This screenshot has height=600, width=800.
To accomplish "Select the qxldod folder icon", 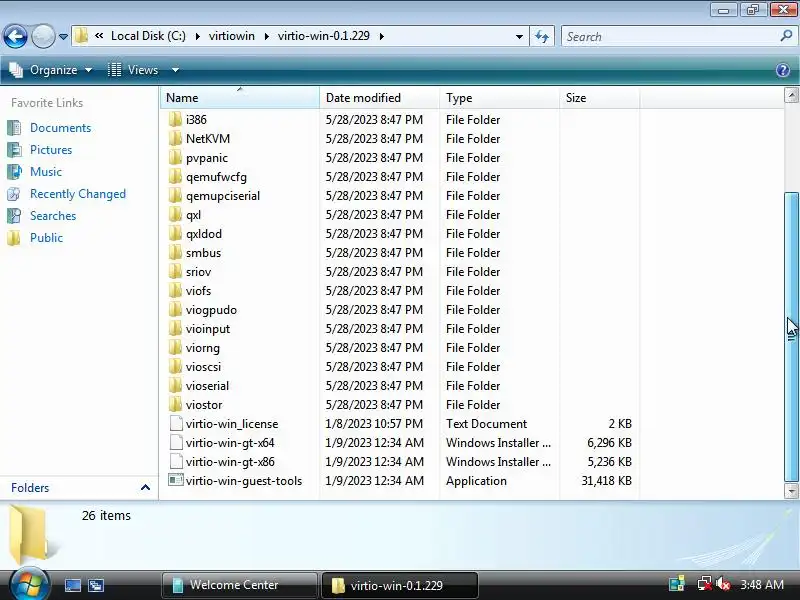I will click(175, 234).
